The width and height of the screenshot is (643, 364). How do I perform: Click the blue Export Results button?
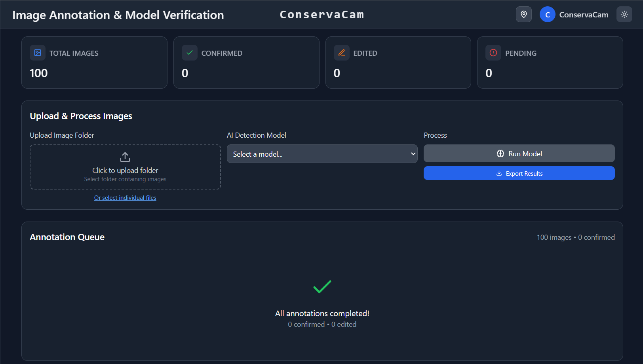[x=519, y=173]
